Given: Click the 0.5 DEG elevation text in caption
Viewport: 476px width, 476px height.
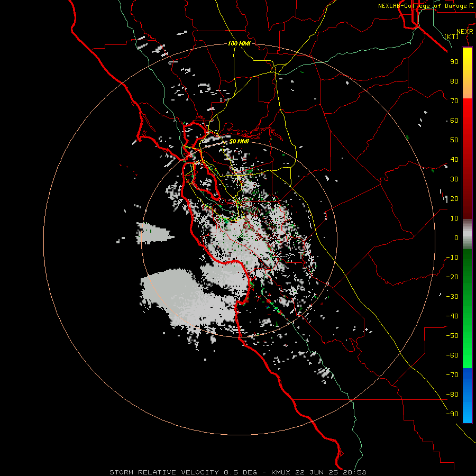Looking at the screenshot, I should [241, 472].
